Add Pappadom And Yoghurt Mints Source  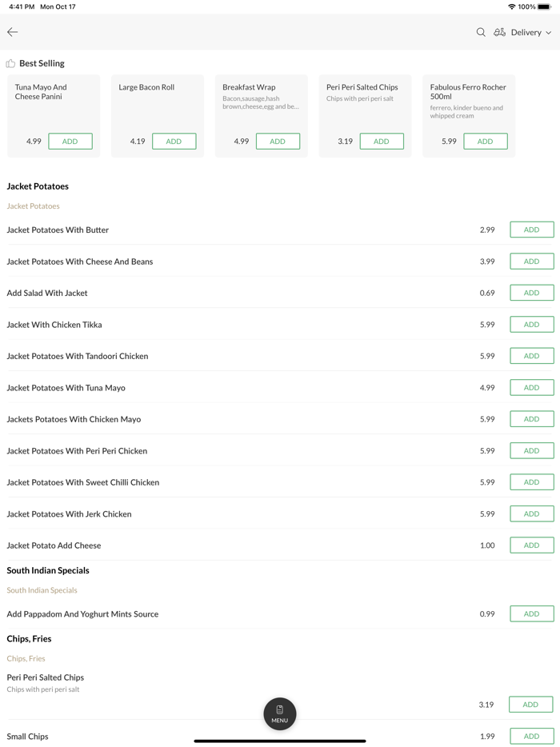click(532, 613)
